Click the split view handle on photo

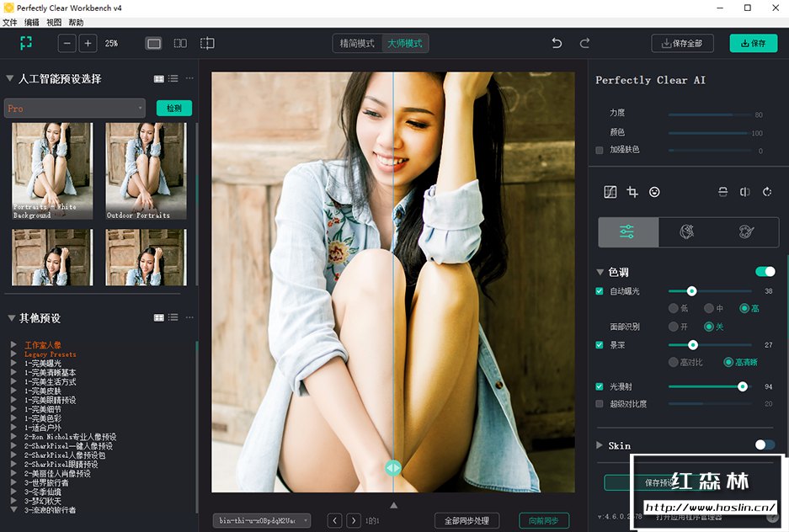(393, 468)
